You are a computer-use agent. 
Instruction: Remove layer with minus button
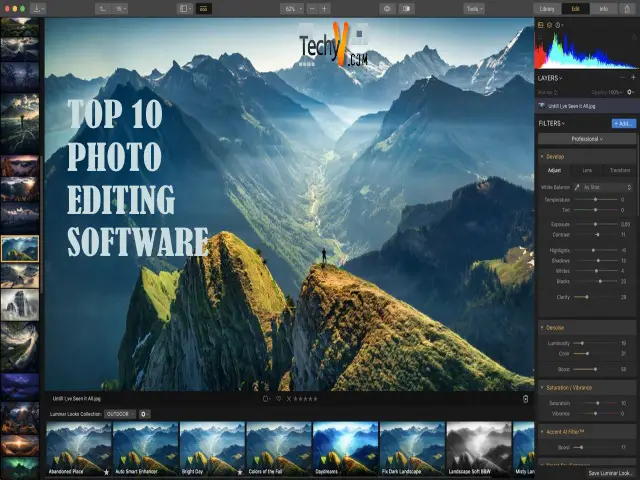pos(622,78)
